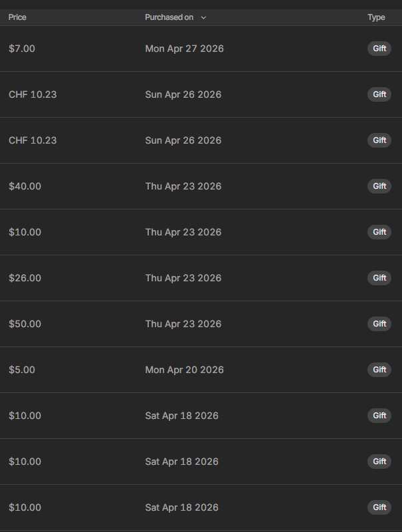Click Thu Apr 23 2026 date beside $50.00
The width and height of the screenshot is (402, 532).
pyautogui.click(x=183, y=324)
